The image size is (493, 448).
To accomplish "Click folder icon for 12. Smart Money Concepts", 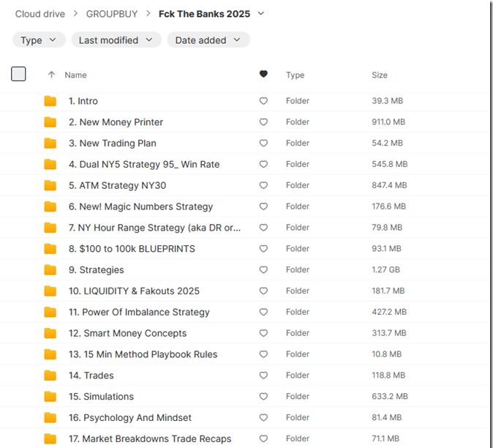I will pos(50,333).
